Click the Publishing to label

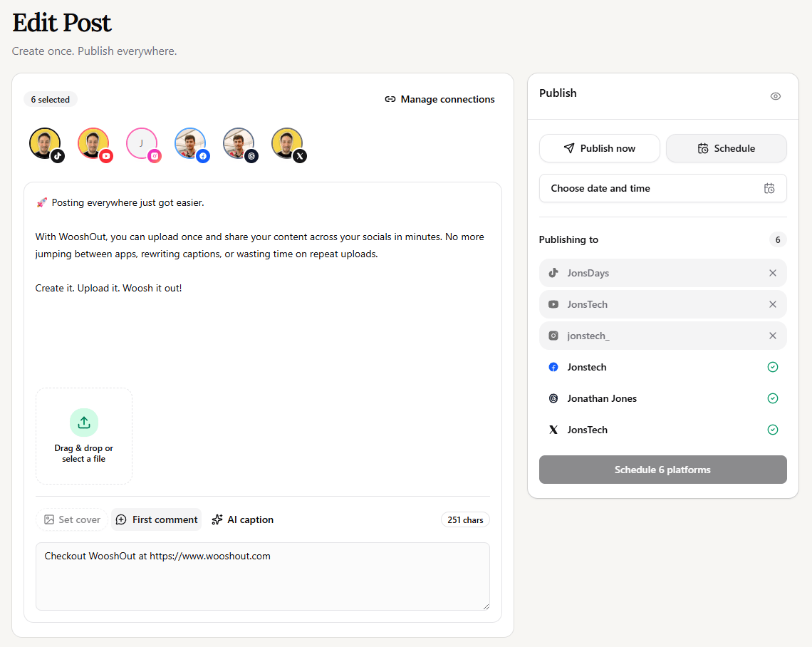point(568,240)
